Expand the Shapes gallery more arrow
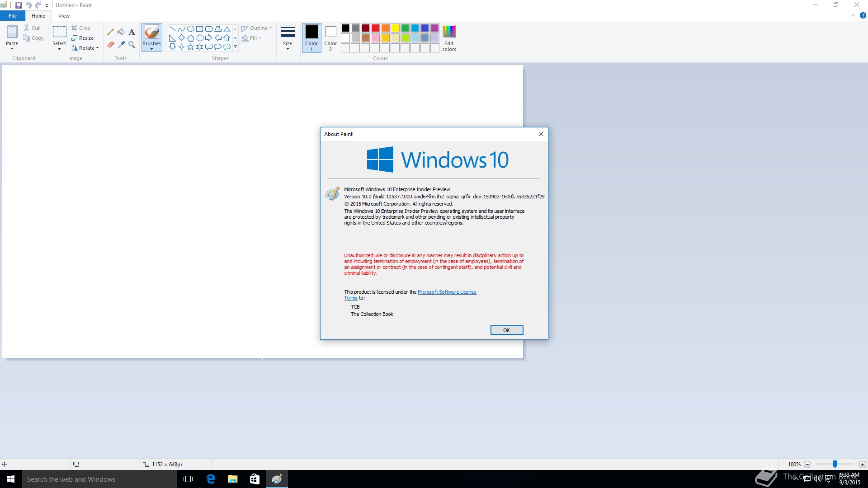Screen dimensions: 868x488 click(235, 47)
